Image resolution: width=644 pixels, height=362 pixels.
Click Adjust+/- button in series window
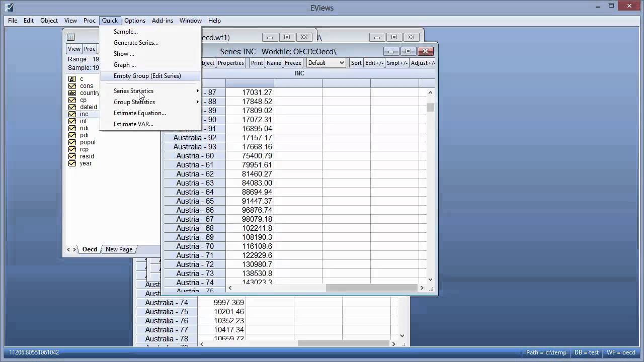[422, 63]
